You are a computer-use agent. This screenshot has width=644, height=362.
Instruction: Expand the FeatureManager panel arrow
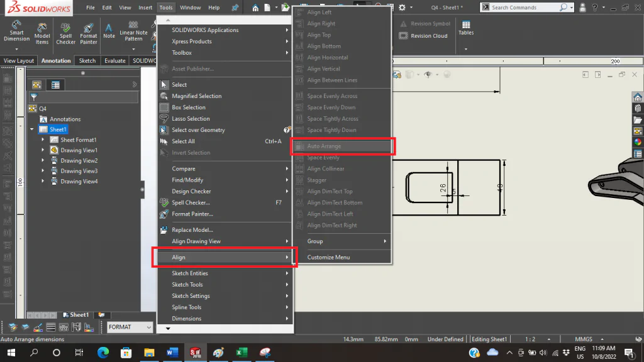point(135,85)
